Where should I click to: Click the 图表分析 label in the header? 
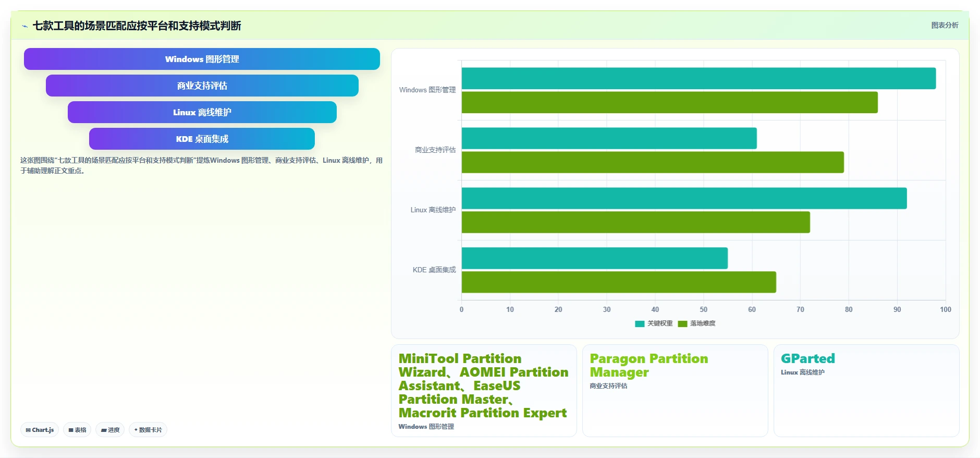[x=945, y=25]
